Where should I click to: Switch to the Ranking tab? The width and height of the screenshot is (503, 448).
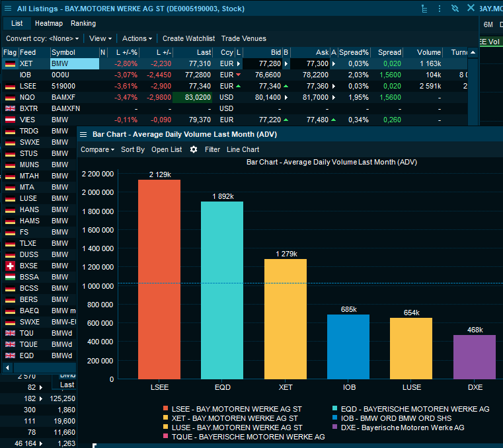pyautogui.click(x=83, y=23)
